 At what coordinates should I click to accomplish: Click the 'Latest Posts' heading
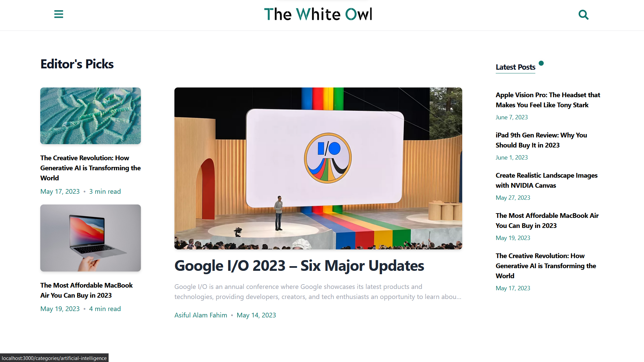click(516, 67)
